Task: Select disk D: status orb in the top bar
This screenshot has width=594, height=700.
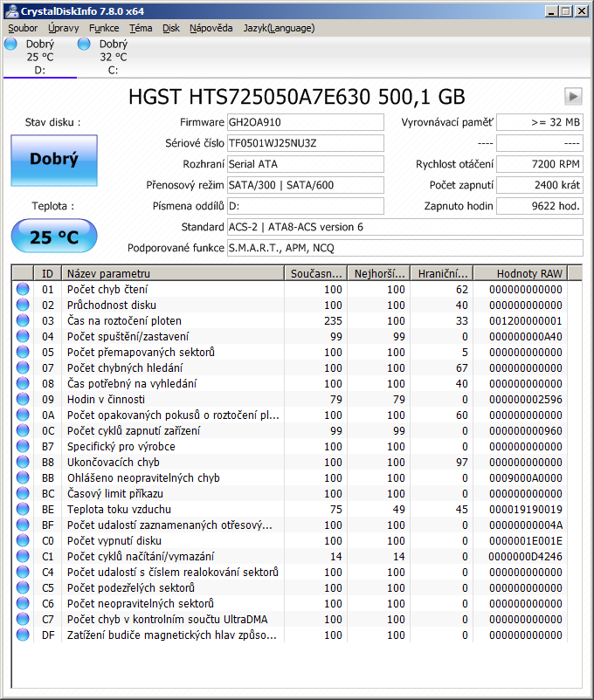Action: point(10,44)
